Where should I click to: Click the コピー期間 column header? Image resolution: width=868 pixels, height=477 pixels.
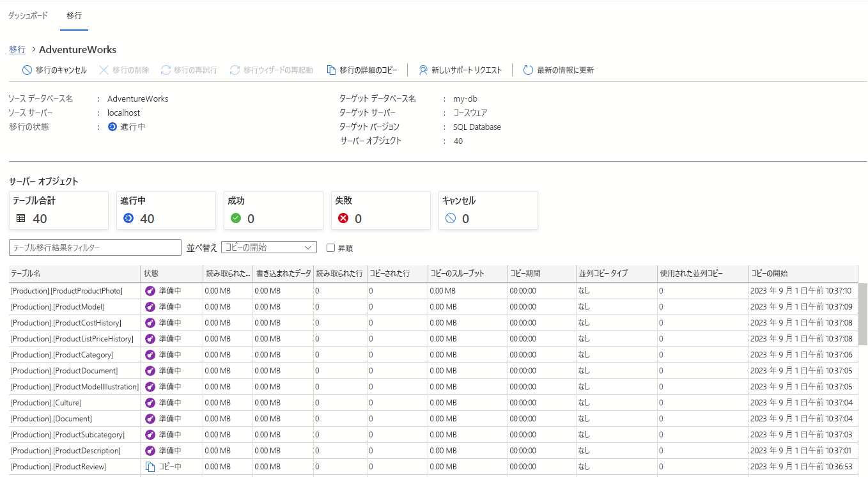click(541, 273)
